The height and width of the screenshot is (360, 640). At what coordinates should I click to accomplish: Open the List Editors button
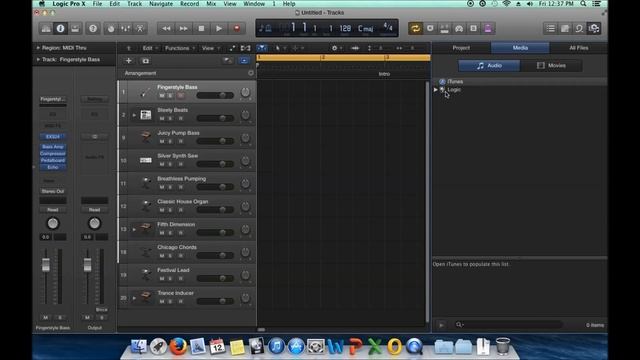(551, 28)
